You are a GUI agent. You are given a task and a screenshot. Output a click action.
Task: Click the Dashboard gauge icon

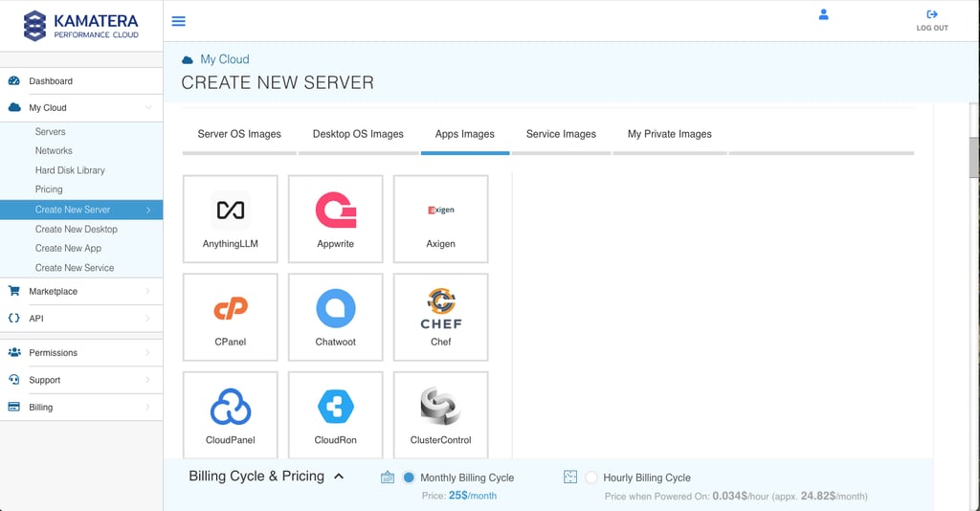(13, 80)
